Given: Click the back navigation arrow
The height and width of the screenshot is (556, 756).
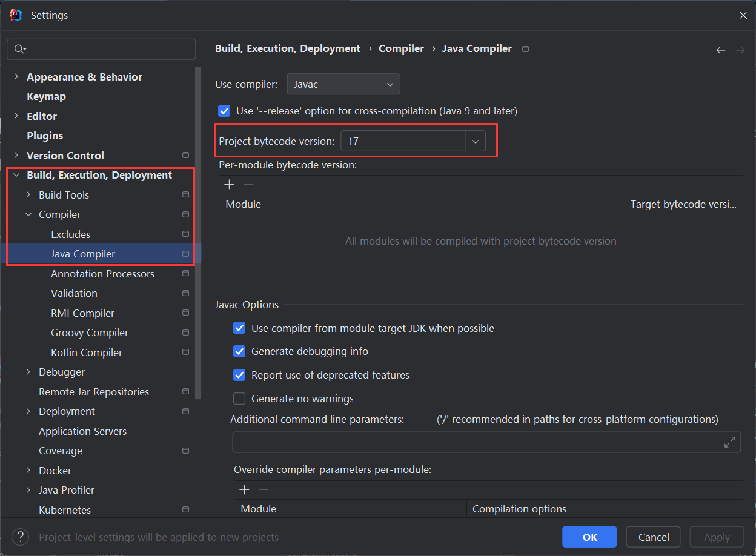Looking at the screenshot, I should pos(720,50).
